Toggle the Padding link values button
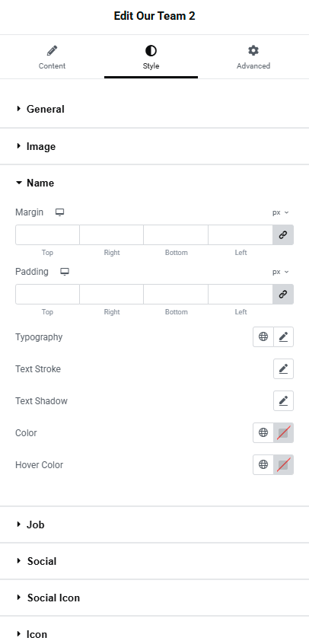This screenshot has width=309, height=644. [283, 295]
